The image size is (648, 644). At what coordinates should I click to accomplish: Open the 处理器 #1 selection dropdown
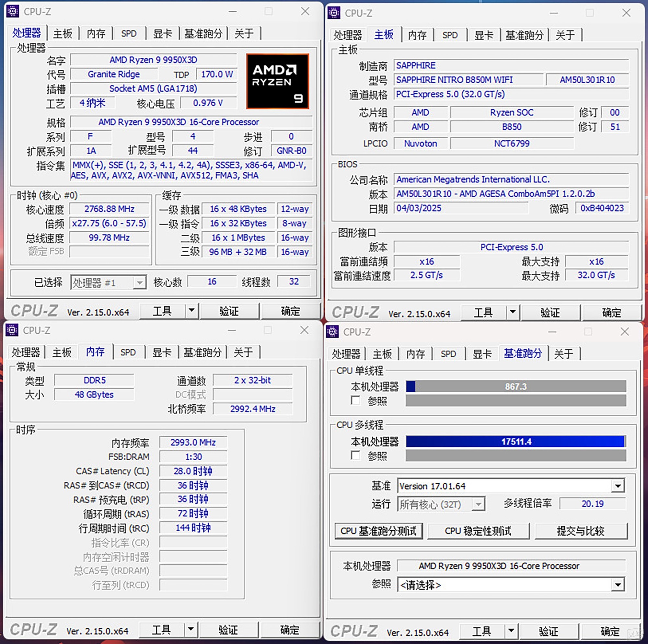(x=108, y=282)
